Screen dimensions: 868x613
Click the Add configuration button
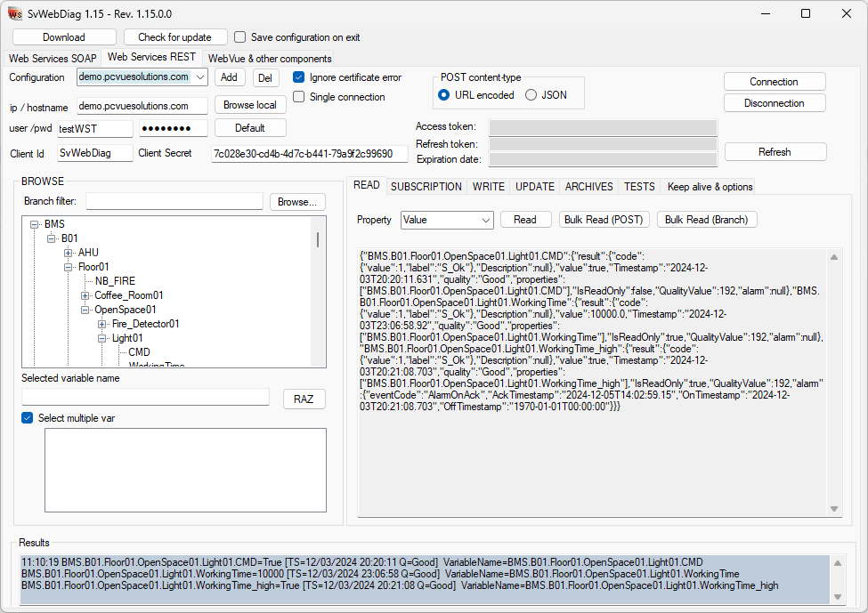click(x=229, y=77)
